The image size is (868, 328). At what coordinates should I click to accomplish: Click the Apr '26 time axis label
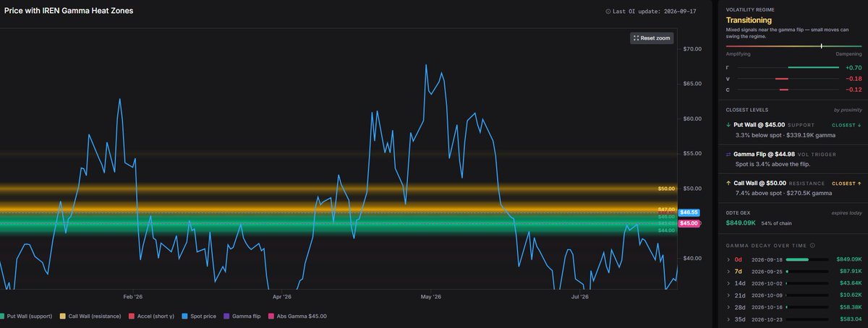coord(281,296)
